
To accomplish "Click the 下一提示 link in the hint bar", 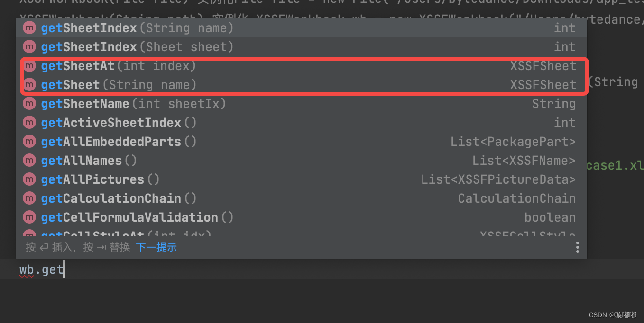I will tap(156, 247).
